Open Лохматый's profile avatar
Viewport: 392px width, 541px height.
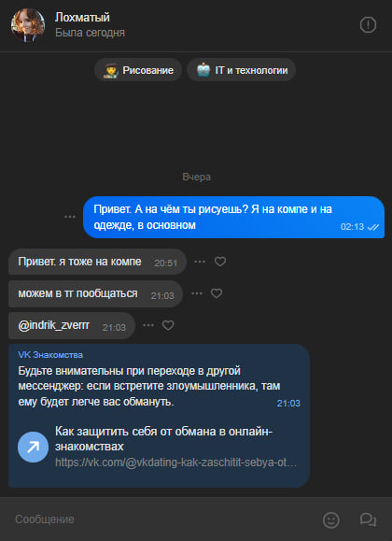point(28,25)
